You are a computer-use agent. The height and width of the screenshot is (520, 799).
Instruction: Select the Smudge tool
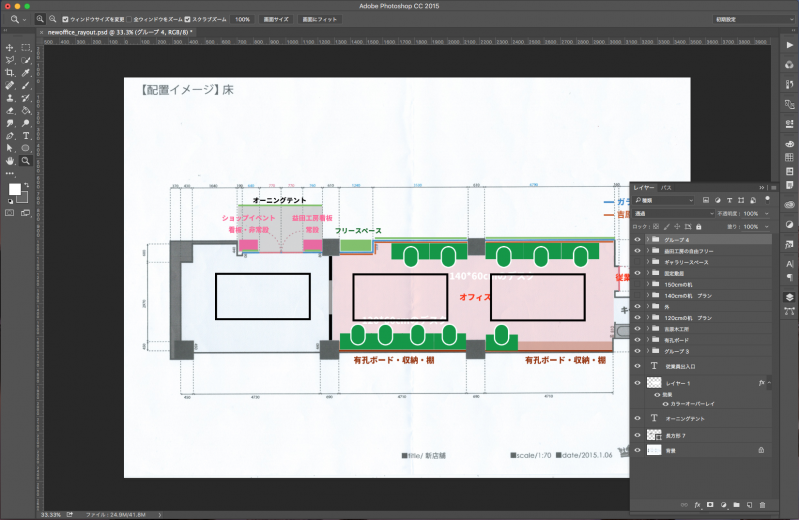pyautogui.click(x=10, y=123)
